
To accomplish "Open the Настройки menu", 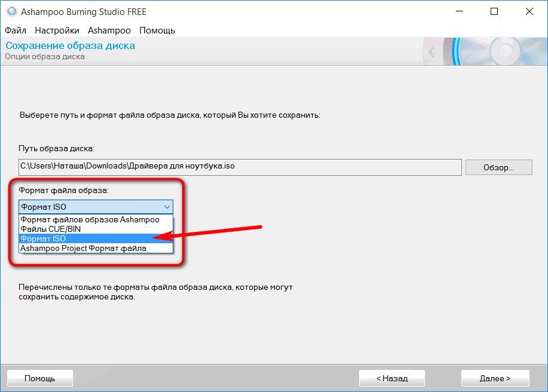I will point(57,30).
